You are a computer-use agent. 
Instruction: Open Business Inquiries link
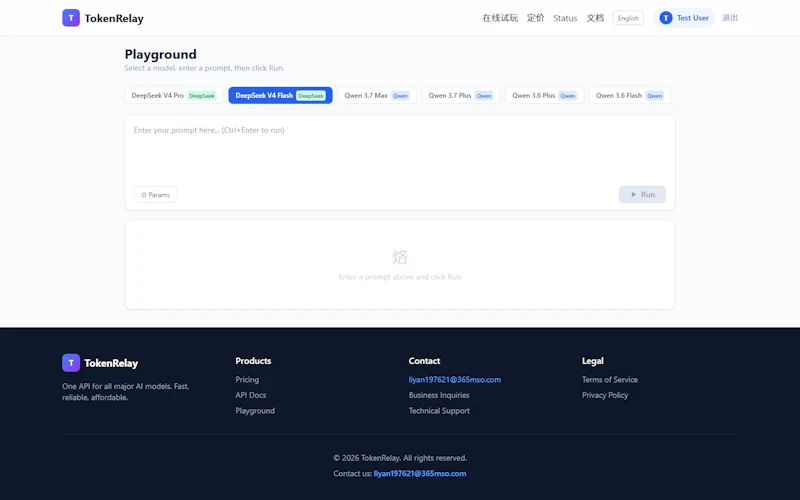[439, 395]
